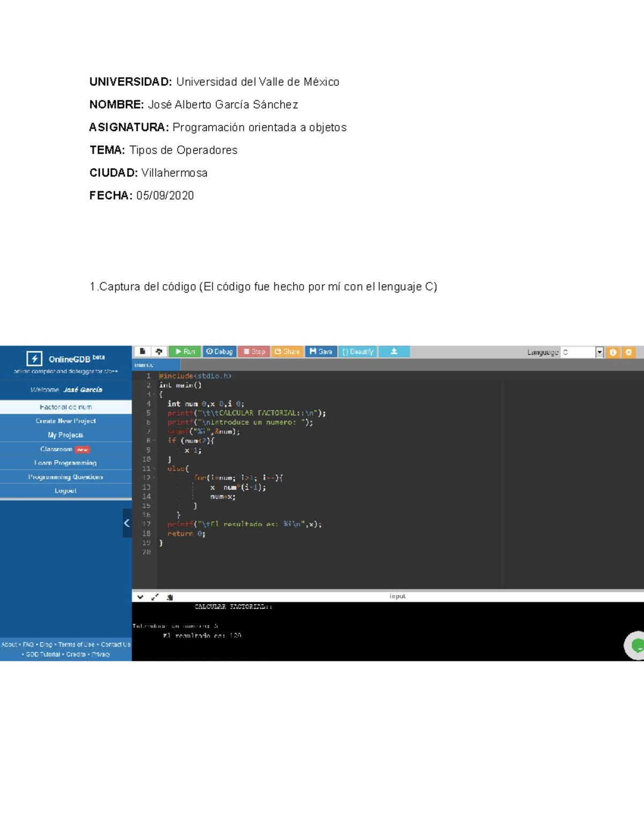Expand console to fullscreen icon
The height and width of the screenshot is (834, 644).
[x=155, y=597]
